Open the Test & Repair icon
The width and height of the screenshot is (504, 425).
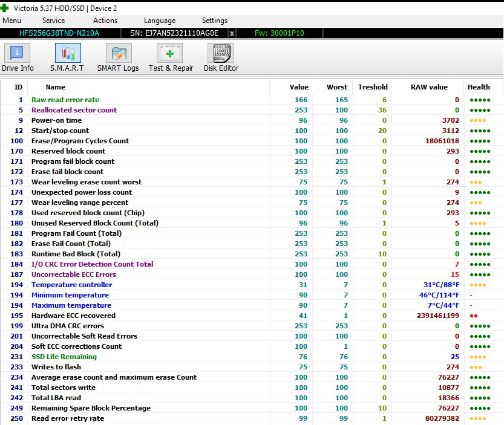[x=169, y=53]
